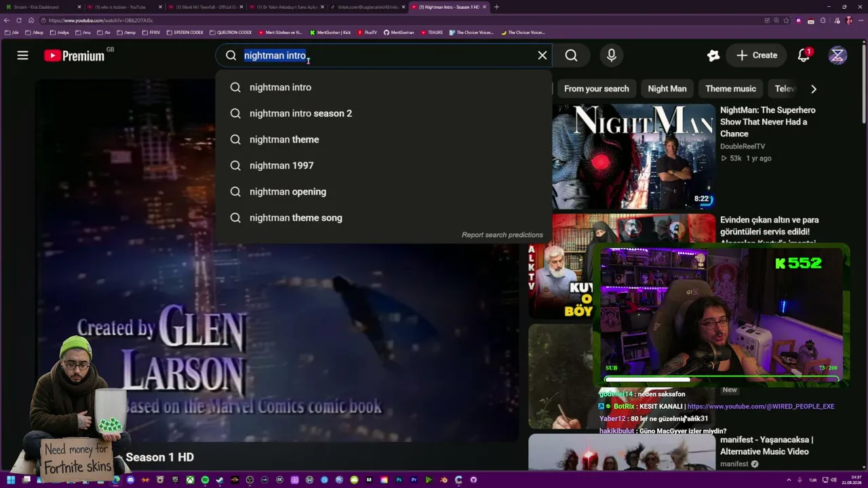Screen dimensions: 868x488
Task: Open the YouTube AI sparkle icon beside Create
Action: pyautogui.click(x=713, y=56)
